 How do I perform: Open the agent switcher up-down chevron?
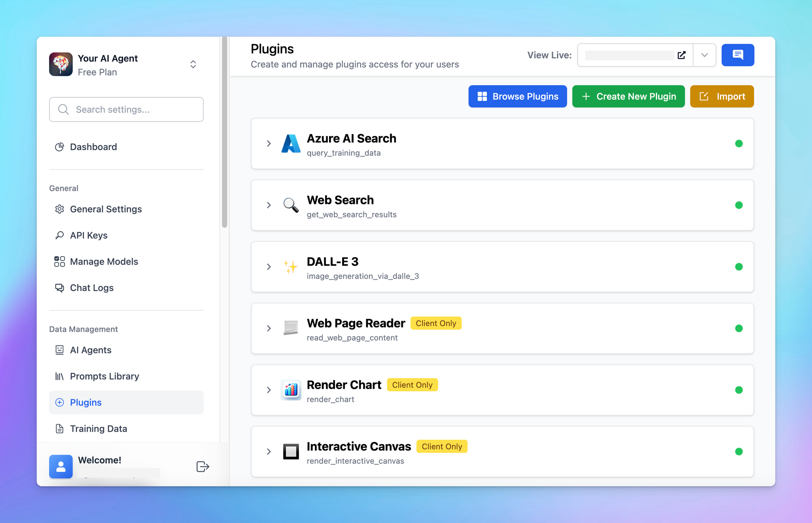pyautogui.click(x=193, y=64)
